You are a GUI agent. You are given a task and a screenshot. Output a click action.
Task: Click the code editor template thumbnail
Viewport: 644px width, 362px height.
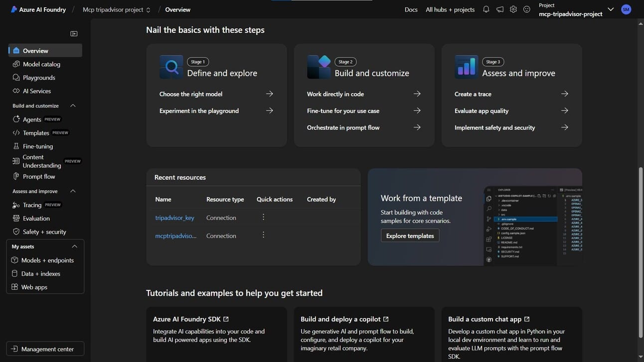(533, 226)
